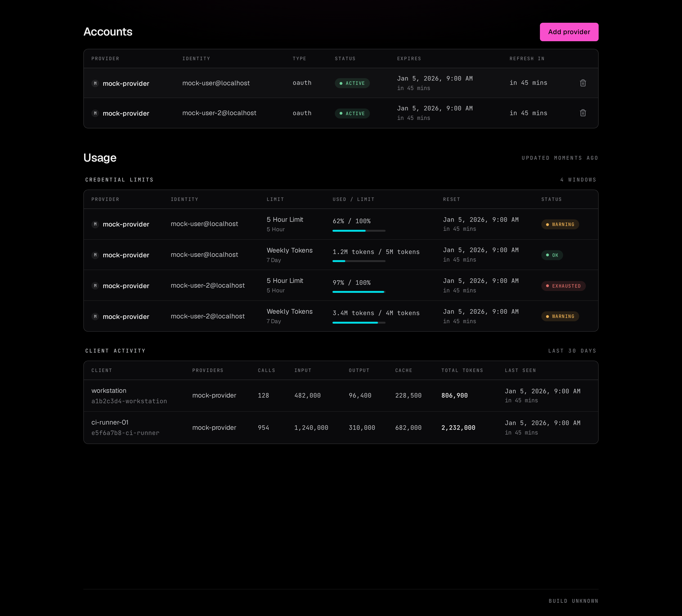Click the WARNING badge in the 62% usage row
The image size is (682, 616).
pos(560,224)
